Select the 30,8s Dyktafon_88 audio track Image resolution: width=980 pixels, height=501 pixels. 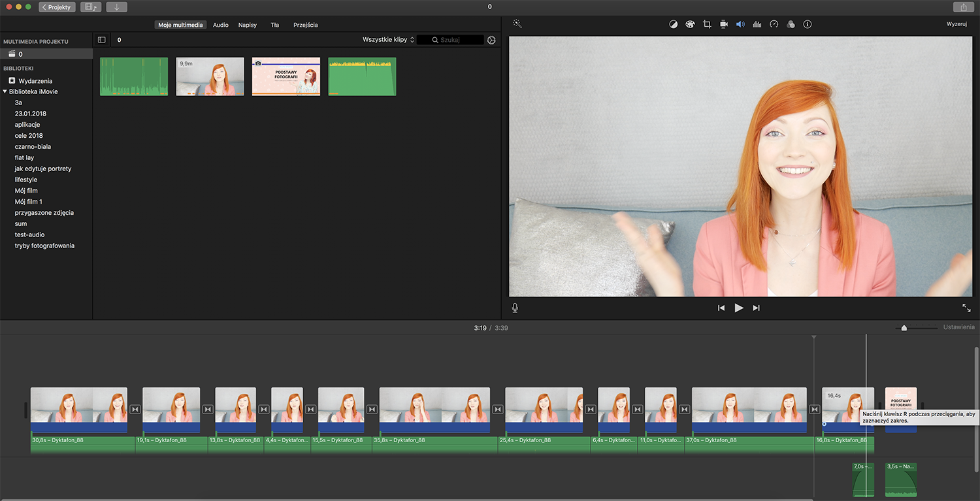pyautogui.click(x=82, y=444)
